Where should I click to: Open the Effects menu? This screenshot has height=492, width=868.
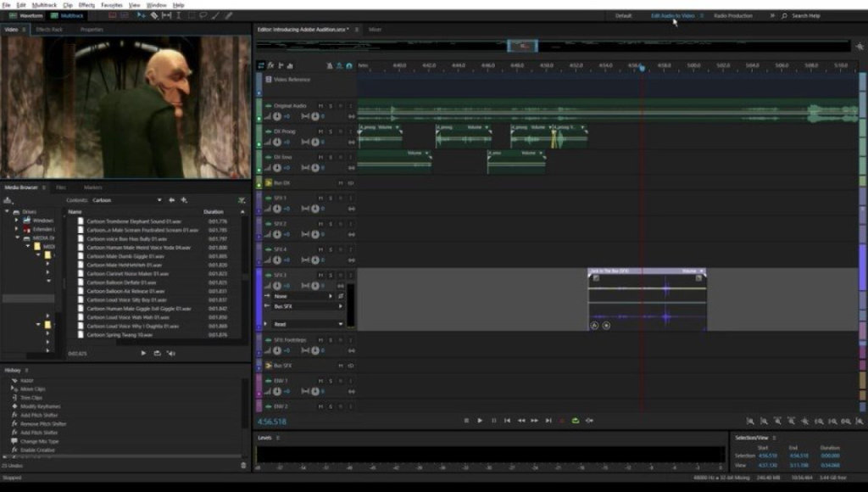(x=86, y=4)
